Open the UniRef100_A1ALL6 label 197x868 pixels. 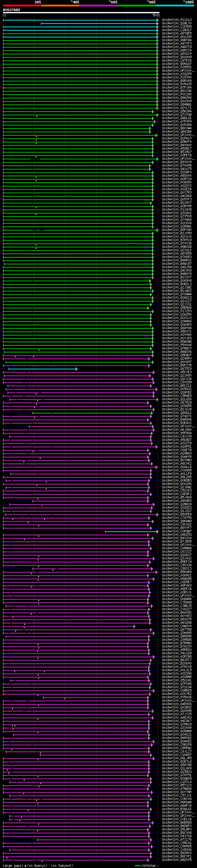click(x=176, y=467)
